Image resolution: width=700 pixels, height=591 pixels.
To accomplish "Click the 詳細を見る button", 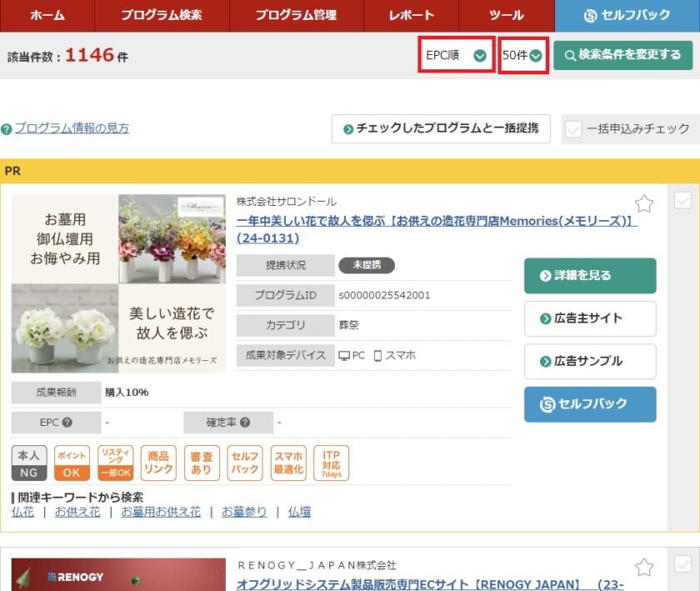I will coord(590,276).
